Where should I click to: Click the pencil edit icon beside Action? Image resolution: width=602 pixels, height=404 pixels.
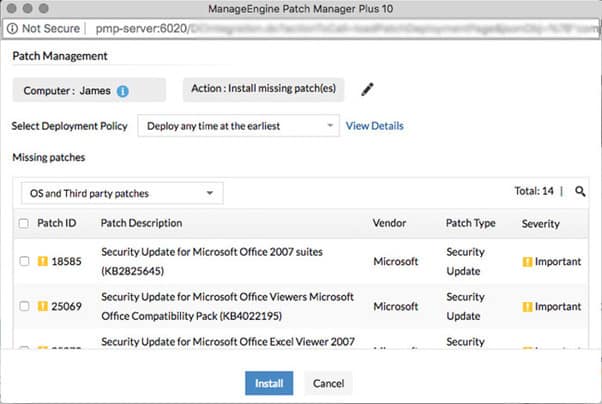[x=367, y=89]
